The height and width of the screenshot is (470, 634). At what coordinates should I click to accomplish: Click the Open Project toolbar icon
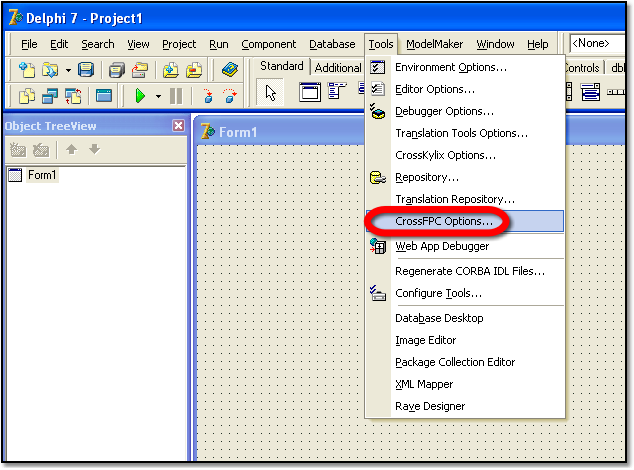[140, 70]
